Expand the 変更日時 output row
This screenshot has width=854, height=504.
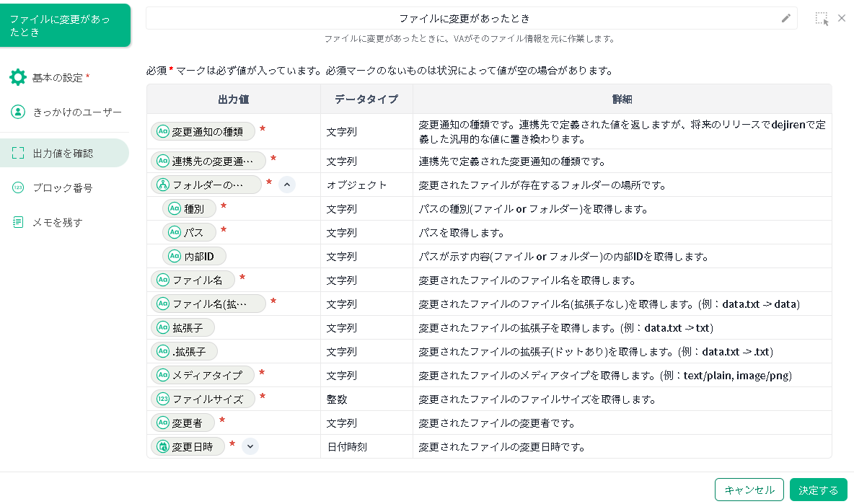click(250, 446)
